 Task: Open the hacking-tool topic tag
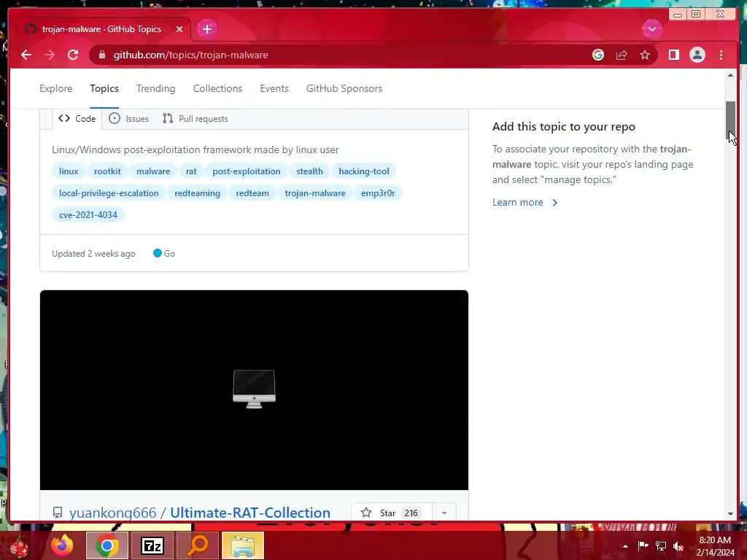[364, 171]
